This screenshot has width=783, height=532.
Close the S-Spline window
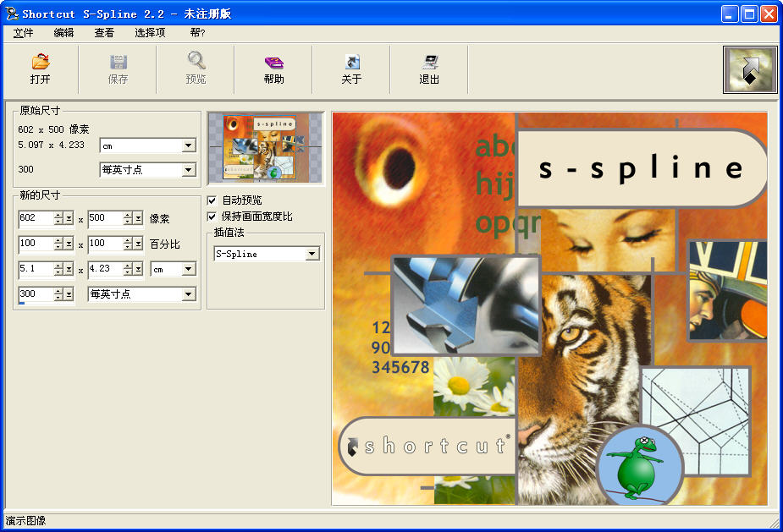(x=769, y=14)
